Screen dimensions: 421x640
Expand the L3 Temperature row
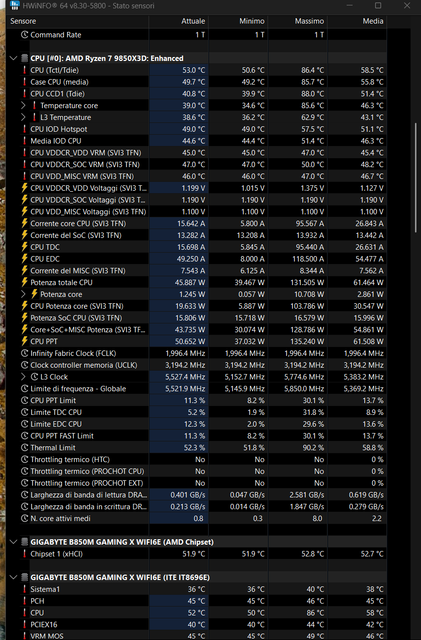tap(23, 118)
